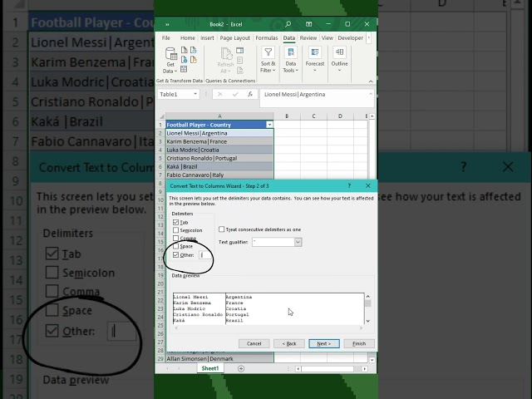Image resolution: width=532 pixels, height=399 pixels.
Task: Expand the Quick Access toolbar chevrons
Action: point(167,24)
